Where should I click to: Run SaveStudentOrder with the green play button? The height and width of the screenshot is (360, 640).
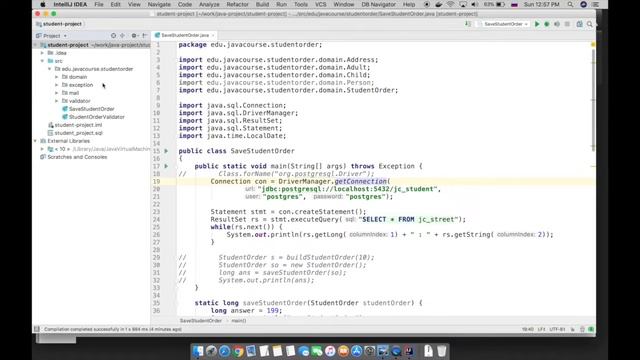click(x=537, y=24)
